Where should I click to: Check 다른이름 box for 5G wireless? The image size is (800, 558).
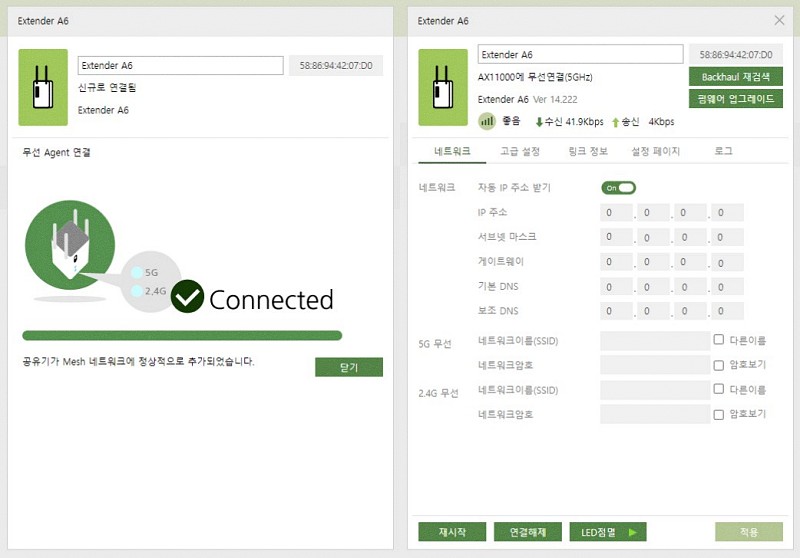point(718,340)
